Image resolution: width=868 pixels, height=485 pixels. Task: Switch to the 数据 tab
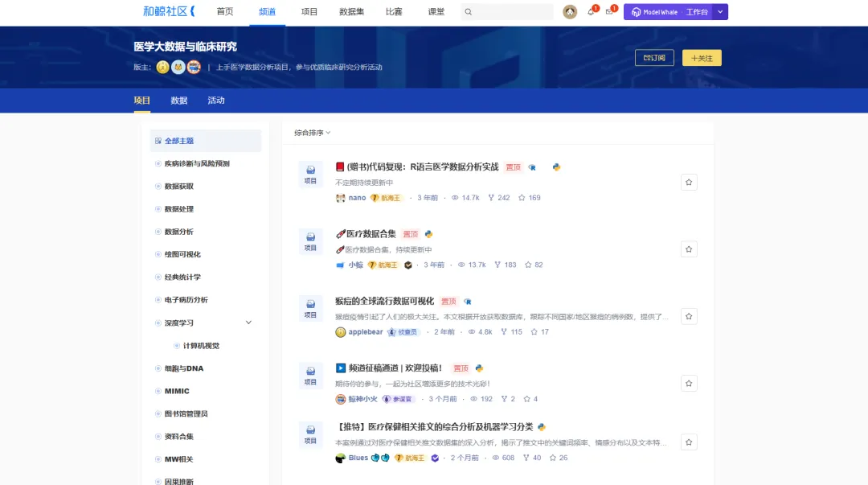(178, 100)
